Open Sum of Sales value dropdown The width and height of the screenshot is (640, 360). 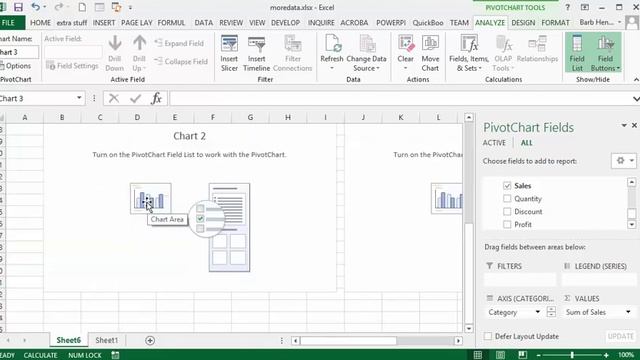628,312
